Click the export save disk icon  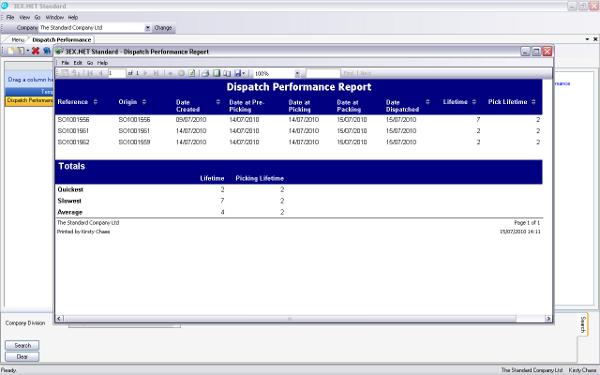click(238, 73)
